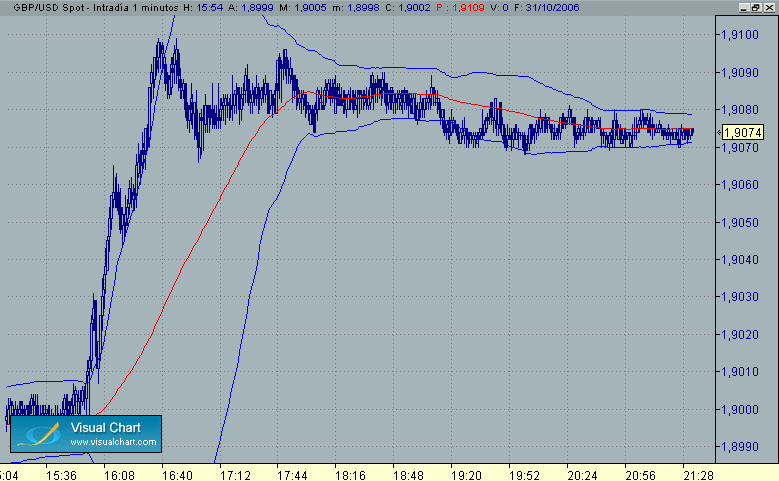The image size is (779, 481).
Task: Close the GBP/USD chart window
Action: tap(768, 7)
